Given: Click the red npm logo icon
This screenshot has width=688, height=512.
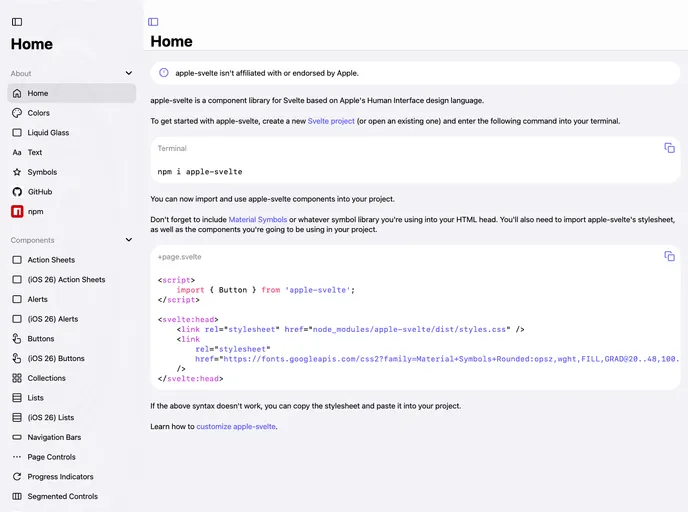Looking at the screenshot, I should tap(17, 211).
